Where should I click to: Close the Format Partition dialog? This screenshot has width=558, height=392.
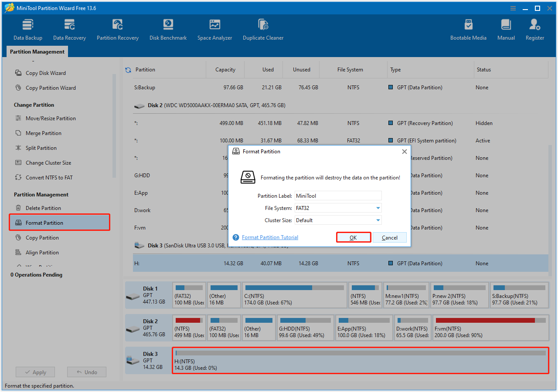point(404,152)
